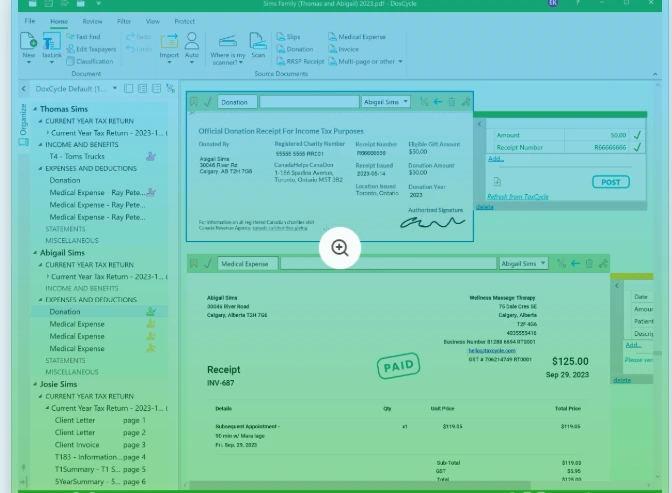Screen dimensions: 672x493
Task: Collapse the Thomas Sims tree node
Action: tap(35, 109)
